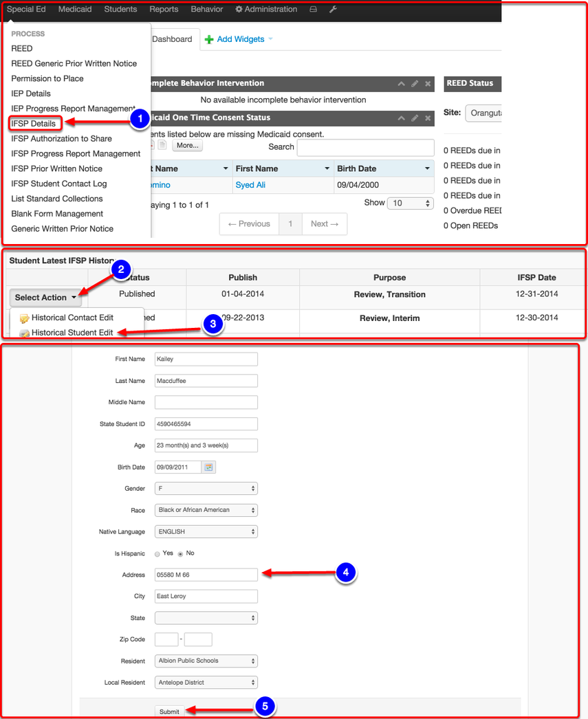Open the Administration menu
Image resolution: width=588 pixels, height=719 pixels.
pyautogui.click(x=266, y=9)
